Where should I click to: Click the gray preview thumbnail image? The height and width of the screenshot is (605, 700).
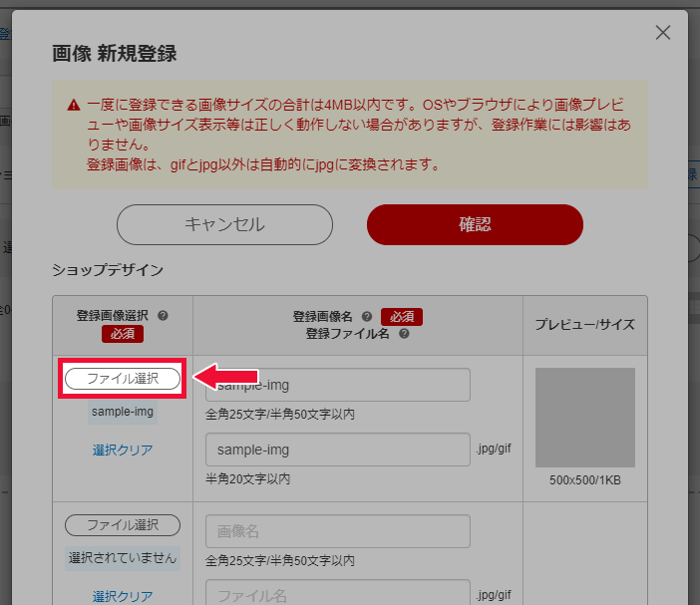point(585,418)
